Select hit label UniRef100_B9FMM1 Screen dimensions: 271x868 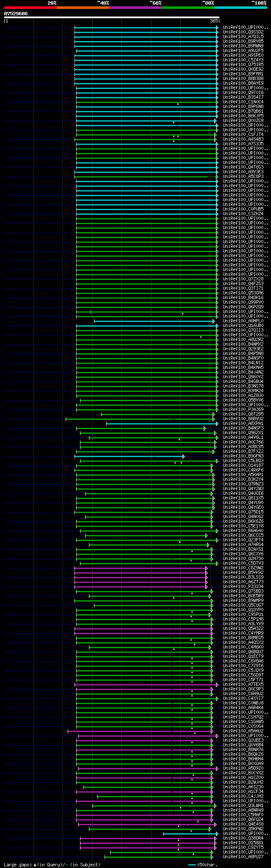(243, 74)
